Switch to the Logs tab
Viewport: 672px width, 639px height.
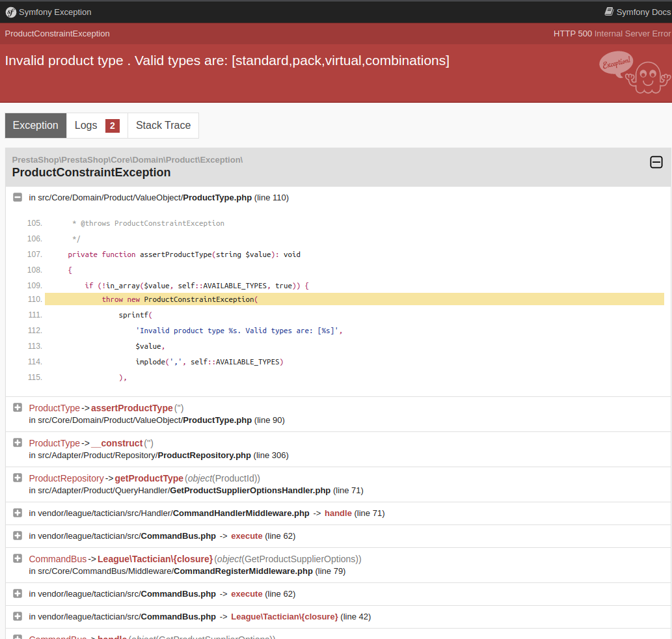[87, 125]
